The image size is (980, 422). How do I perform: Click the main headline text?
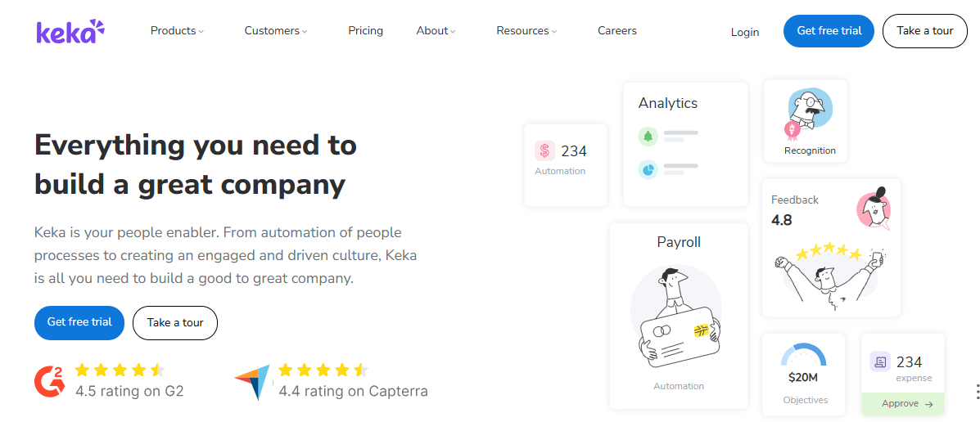[x=195, y=165]
